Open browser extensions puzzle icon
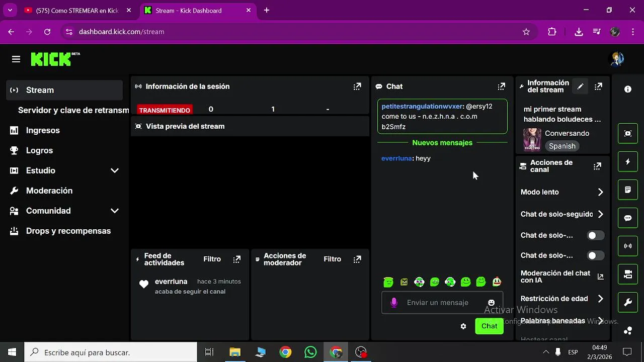 click(x=552, y=32)
